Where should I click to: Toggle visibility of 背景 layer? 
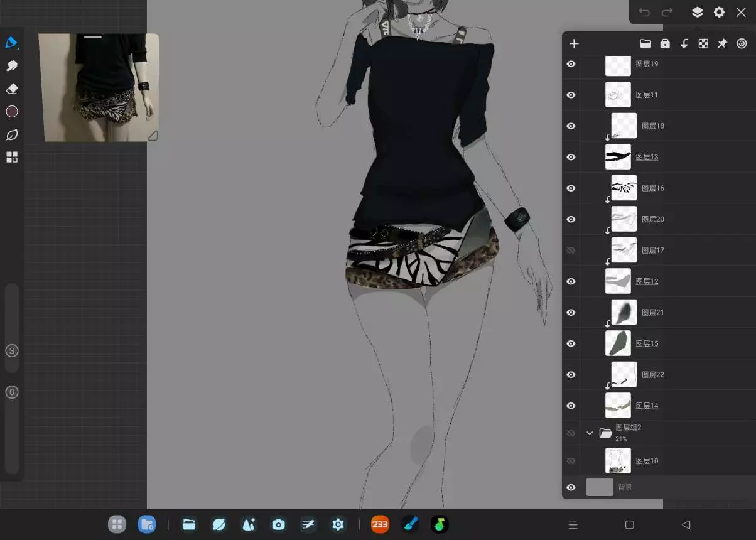(571, 487)
